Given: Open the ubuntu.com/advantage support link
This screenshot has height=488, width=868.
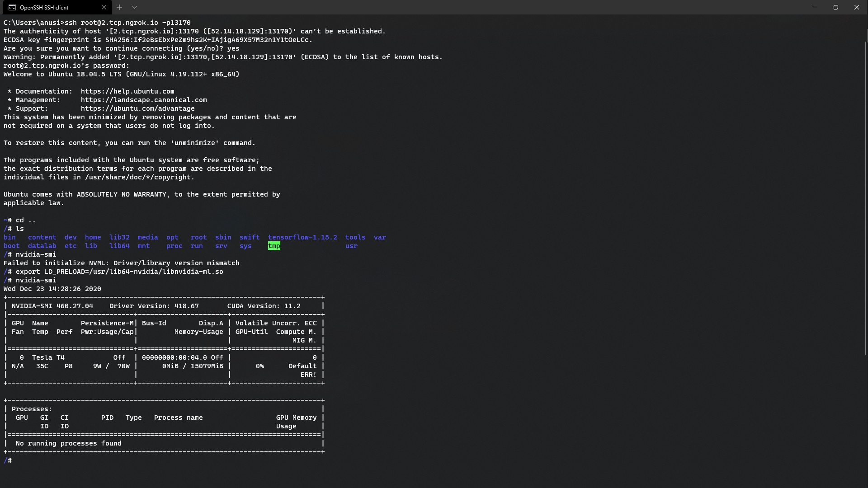Looking at the screenshot, I should pos(137,108).
